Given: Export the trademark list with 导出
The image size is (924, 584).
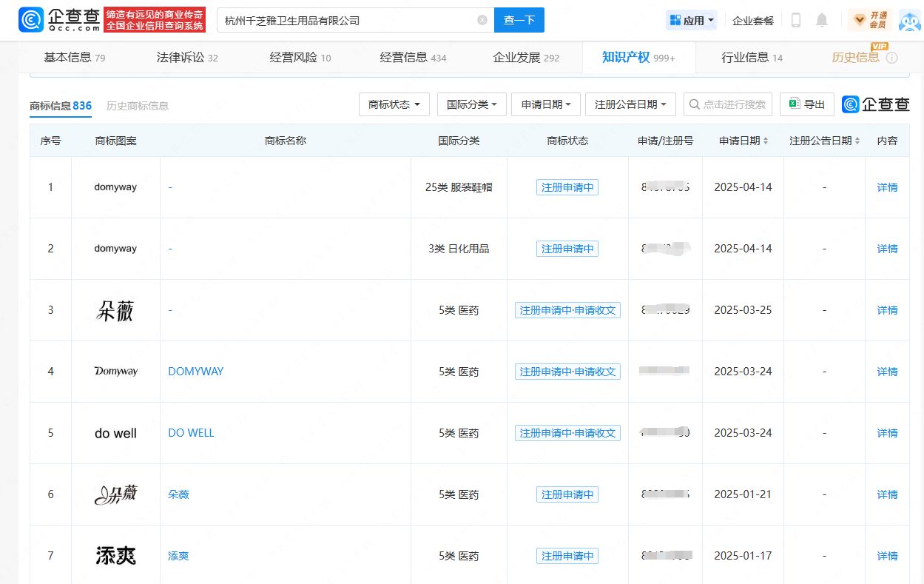Looking at the screenshot, I should tap(806, 104).
